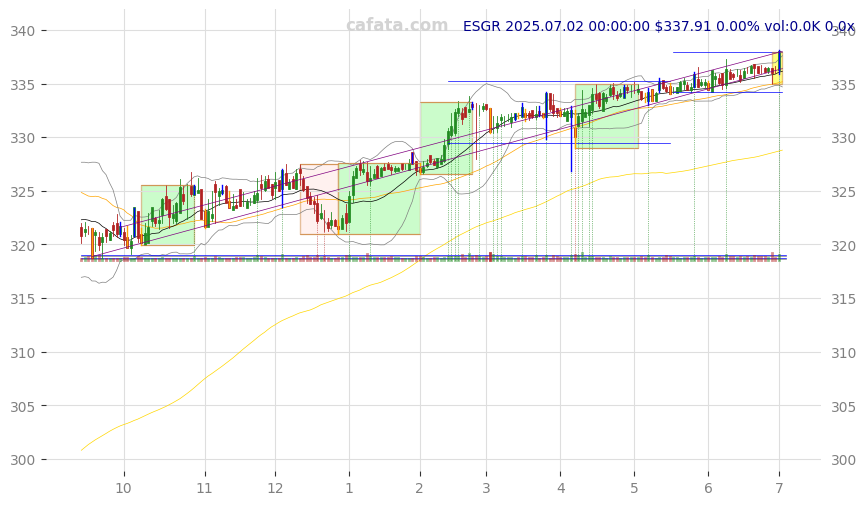This screenshot has height=505, width=867.
Task: Click the left axis label 305
Action: coord(23,407)
